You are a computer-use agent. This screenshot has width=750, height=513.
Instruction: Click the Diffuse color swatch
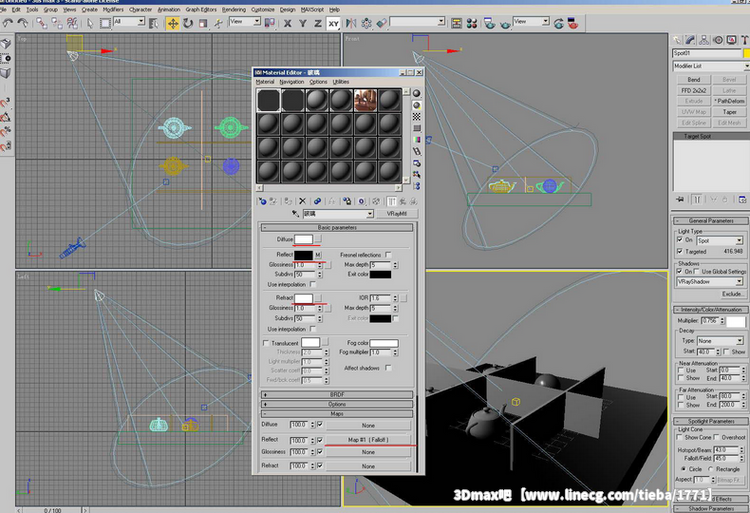click(x=303, y=239)
